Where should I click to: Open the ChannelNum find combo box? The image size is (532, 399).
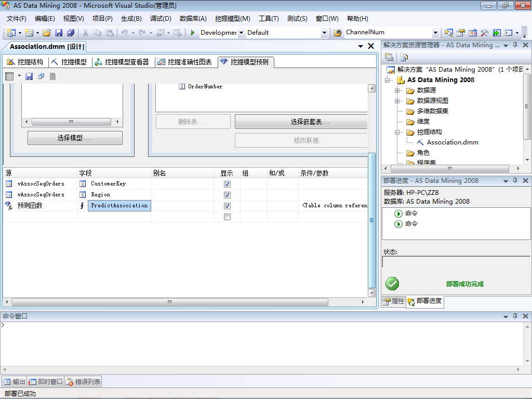tap(436, 33)
